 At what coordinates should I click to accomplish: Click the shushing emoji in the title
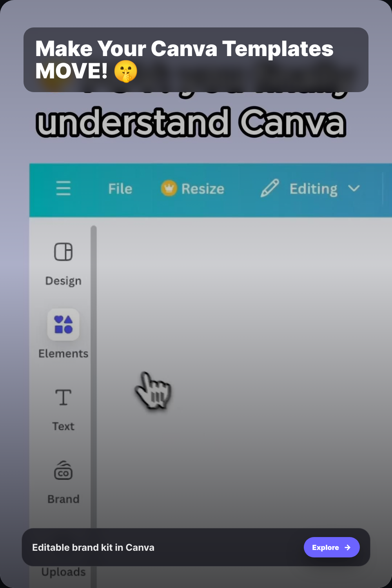[125, 72]
